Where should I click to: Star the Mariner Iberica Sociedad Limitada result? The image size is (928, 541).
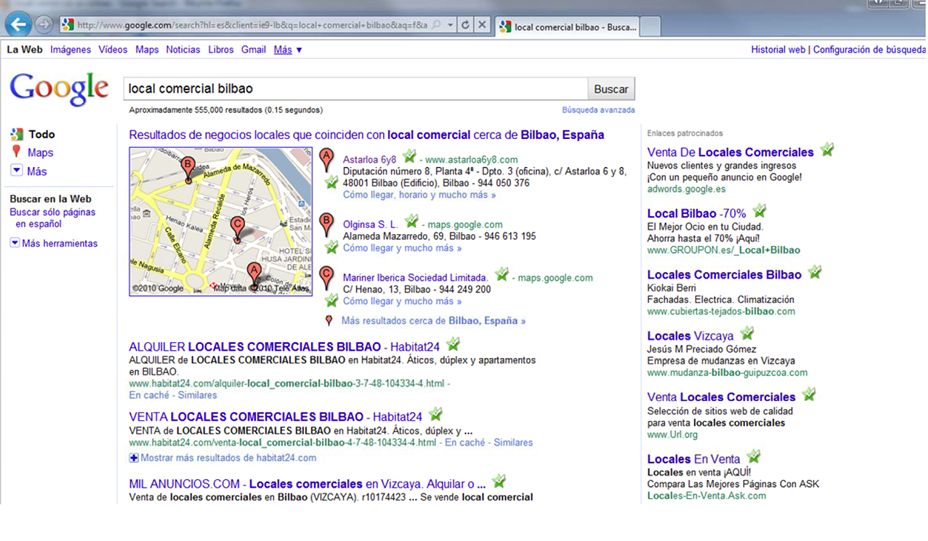pos(501,274)
